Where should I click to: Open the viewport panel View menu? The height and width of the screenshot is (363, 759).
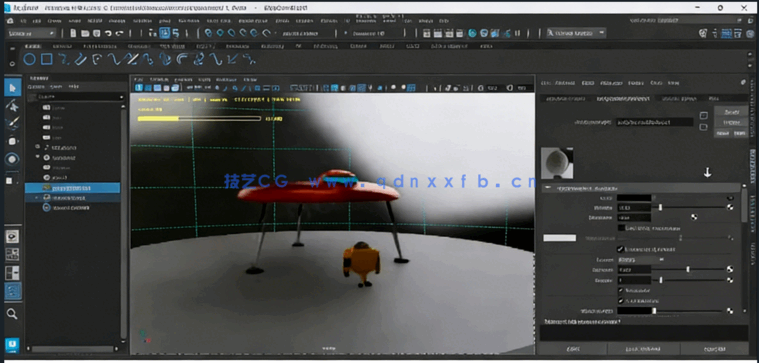point(138,79)
